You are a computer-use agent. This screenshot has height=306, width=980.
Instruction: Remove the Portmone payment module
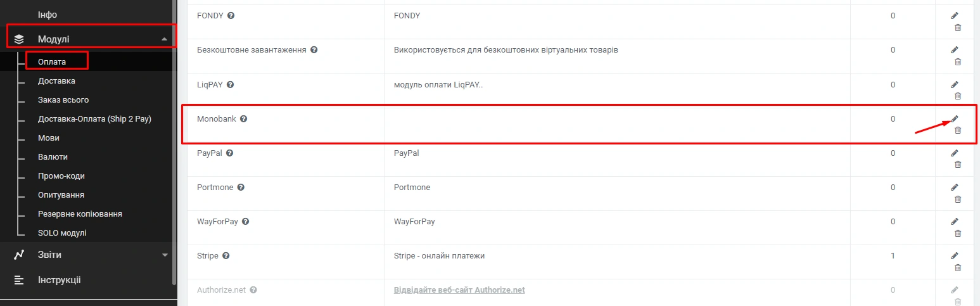pyautogui.click(x=958, y=199)
